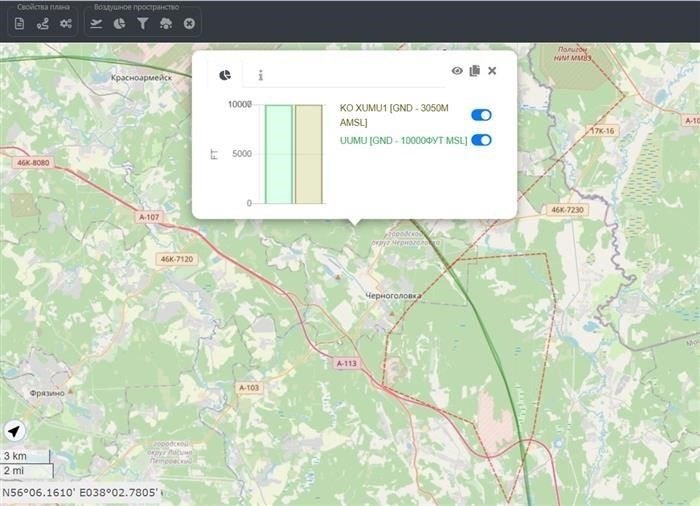
Task: Click the A-103 road marker
Action: tap(249, 388)
